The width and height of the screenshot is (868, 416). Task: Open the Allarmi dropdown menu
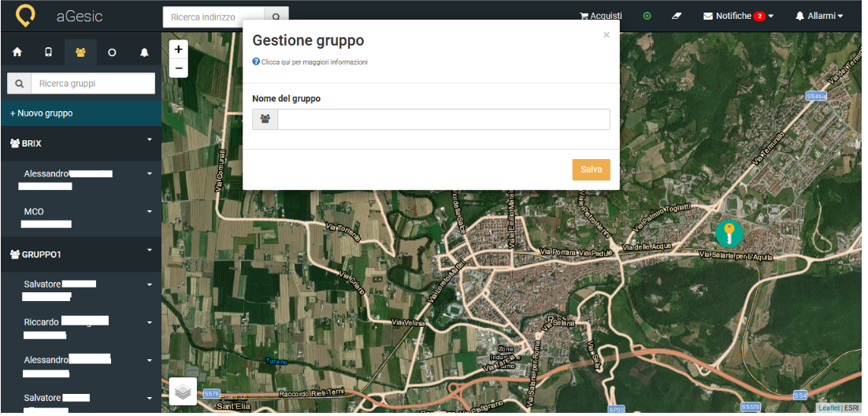pos(819,16)
